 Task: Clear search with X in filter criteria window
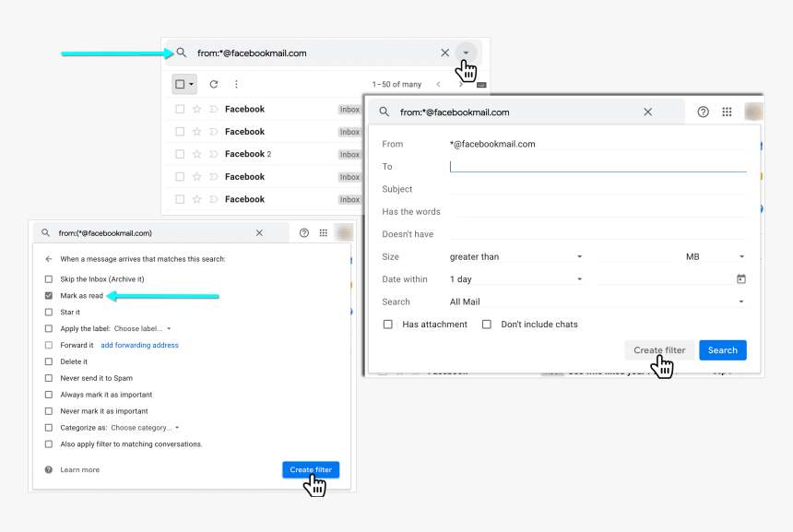(x=648, y=112)
